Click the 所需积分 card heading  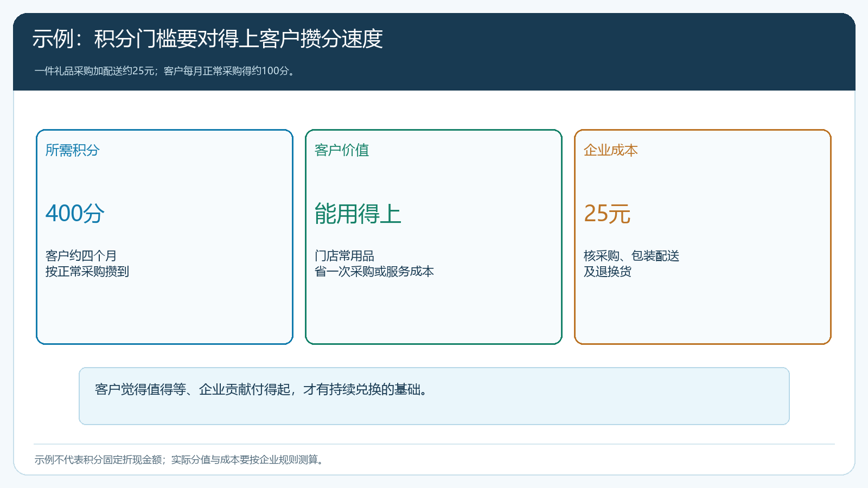click(x=73, y=150)
